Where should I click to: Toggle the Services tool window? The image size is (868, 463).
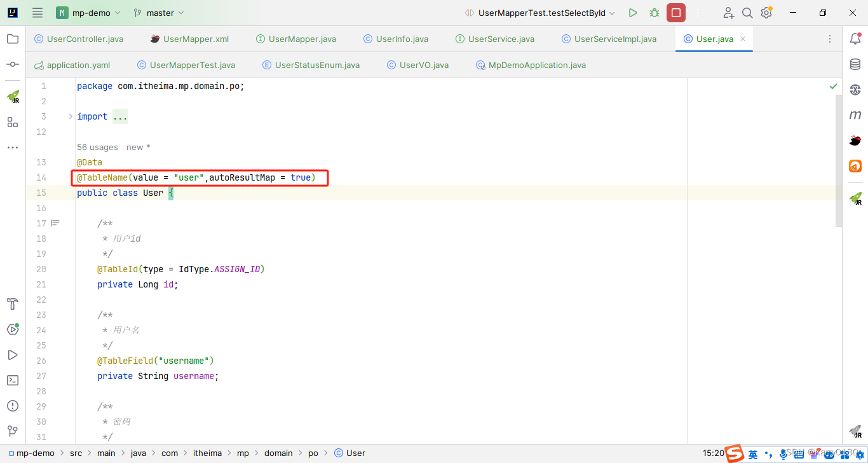(x=13, y=329)
